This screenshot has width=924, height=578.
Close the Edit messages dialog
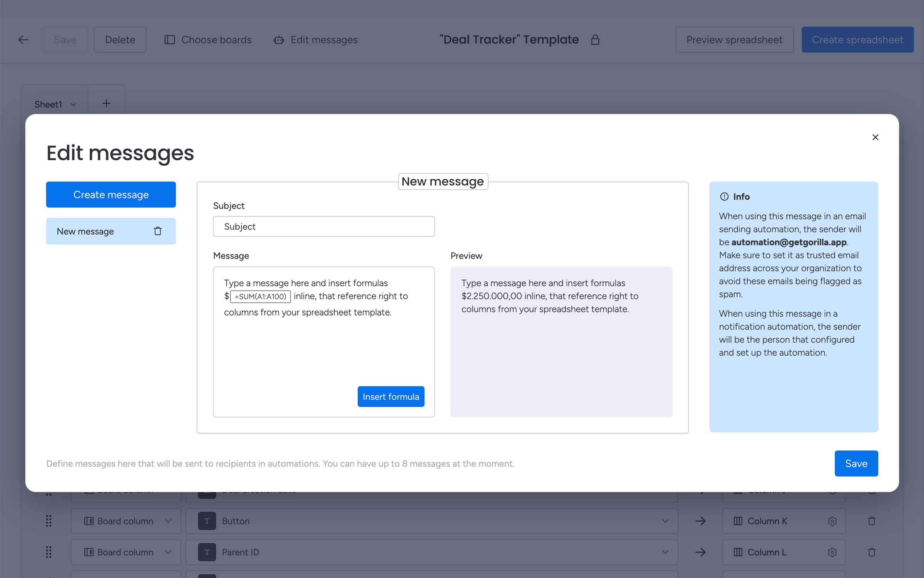click(875, 137)
